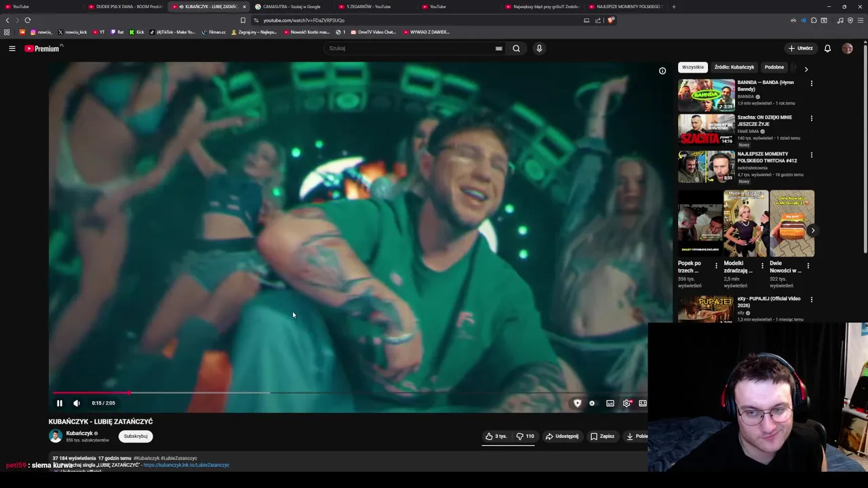Viewport: 868px width, 488px height.
Task: Open the Kick bookmark
Action: pyautogui.click(x=136, y=32)
